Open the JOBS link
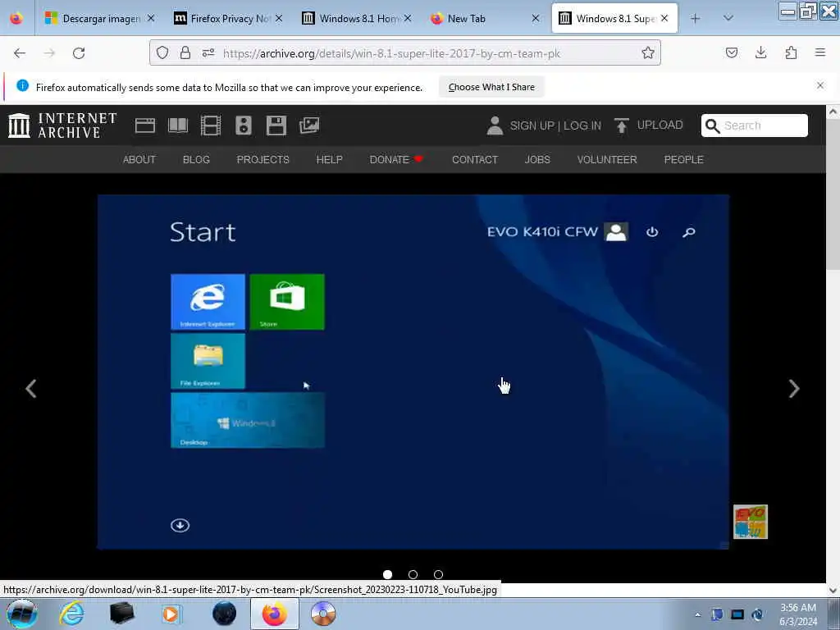840x630 pixels. (537, 160)
